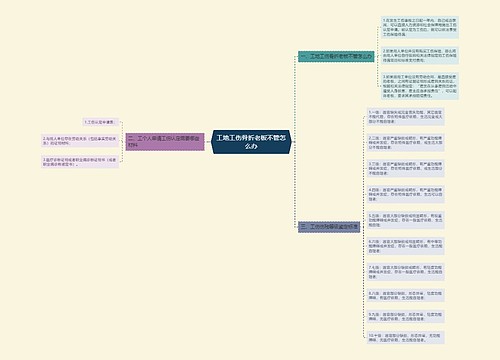Image resolution: width=500 pixels, height=360 pixels.
Task: Click the leaf describing 3.三级 disability
Action: 406,168
